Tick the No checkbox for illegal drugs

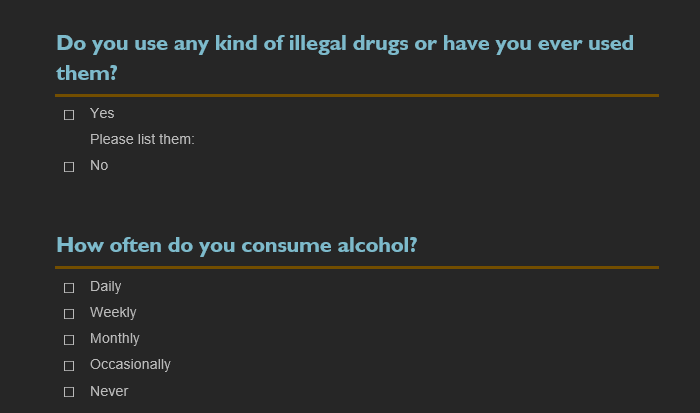point(69,167)
